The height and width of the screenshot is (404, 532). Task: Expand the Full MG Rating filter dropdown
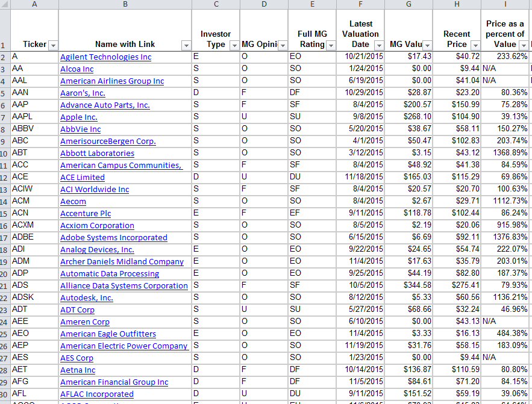point(331,45)
